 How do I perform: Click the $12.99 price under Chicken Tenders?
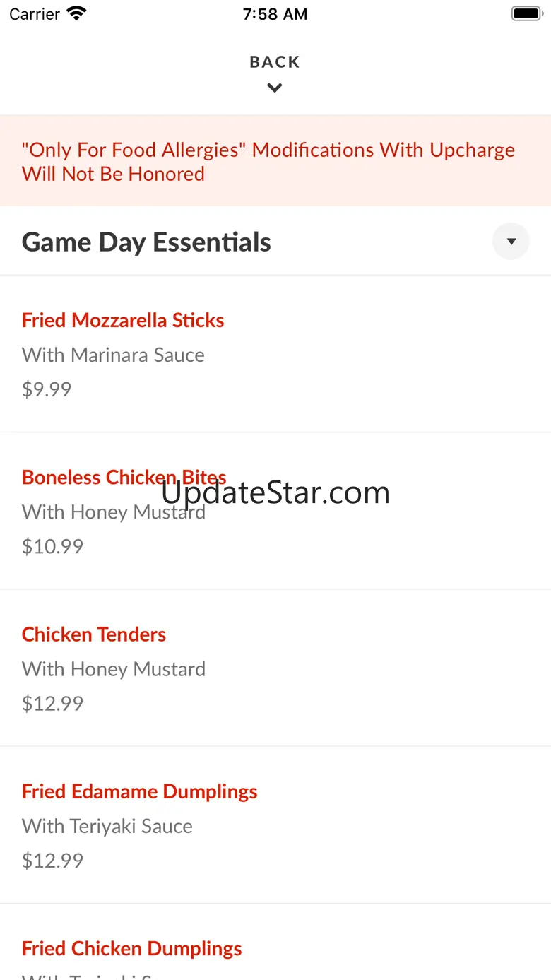click(52, 703)
